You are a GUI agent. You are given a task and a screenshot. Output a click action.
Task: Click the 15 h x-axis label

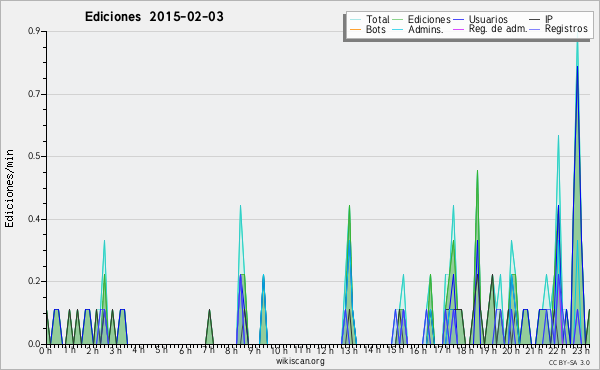tap(395, 350)
